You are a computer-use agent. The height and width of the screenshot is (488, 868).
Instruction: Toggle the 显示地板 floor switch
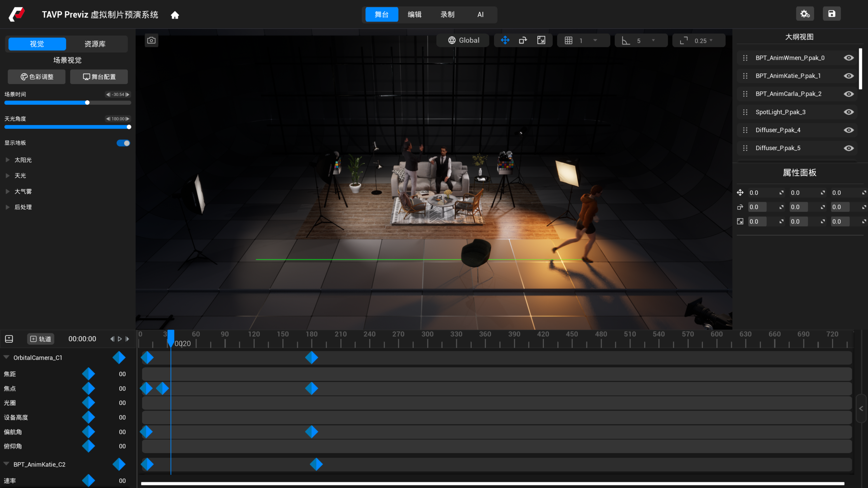point(123,143)
